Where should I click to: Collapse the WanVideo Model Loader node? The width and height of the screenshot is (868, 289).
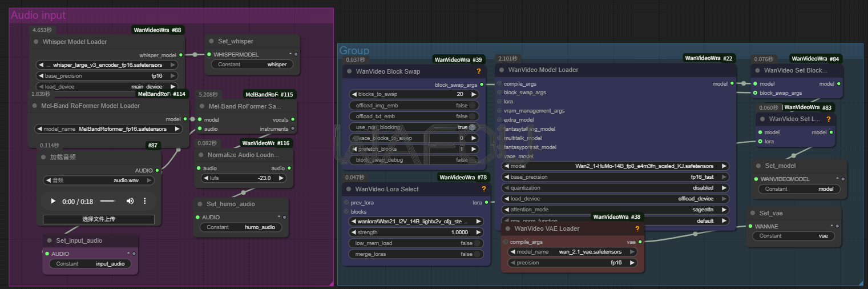502,70
